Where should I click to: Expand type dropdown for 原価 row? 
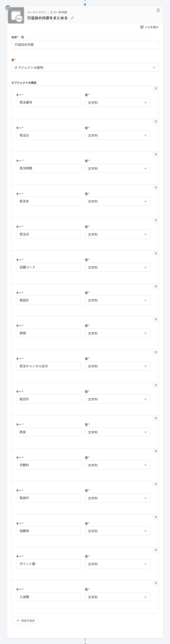(x=118, y=333)
